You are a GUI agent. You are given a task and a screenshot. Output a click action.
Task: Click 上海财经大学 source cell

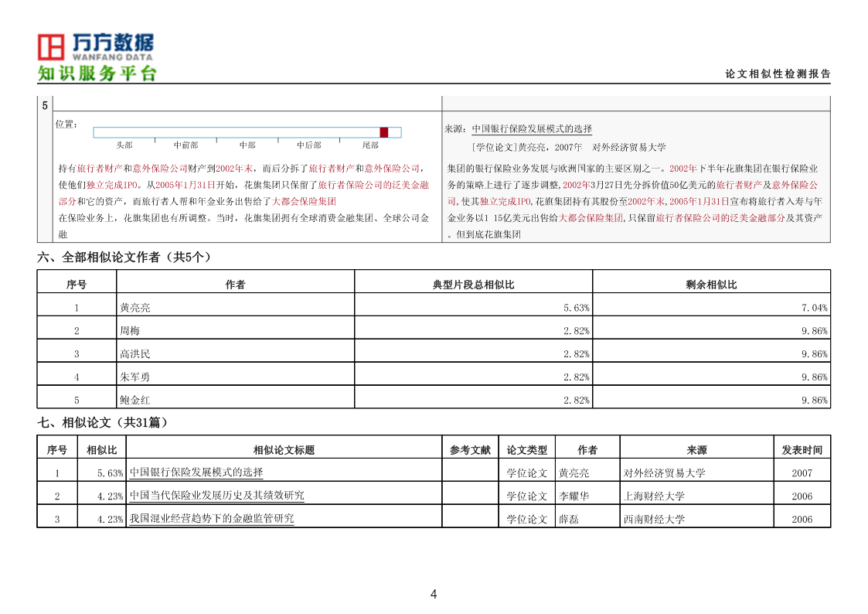coord(655,496)
